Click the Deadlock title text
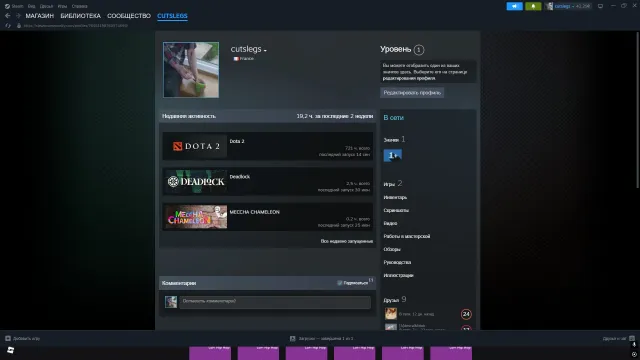This screenshot has height=360, width=640. [x=240, y=177]
